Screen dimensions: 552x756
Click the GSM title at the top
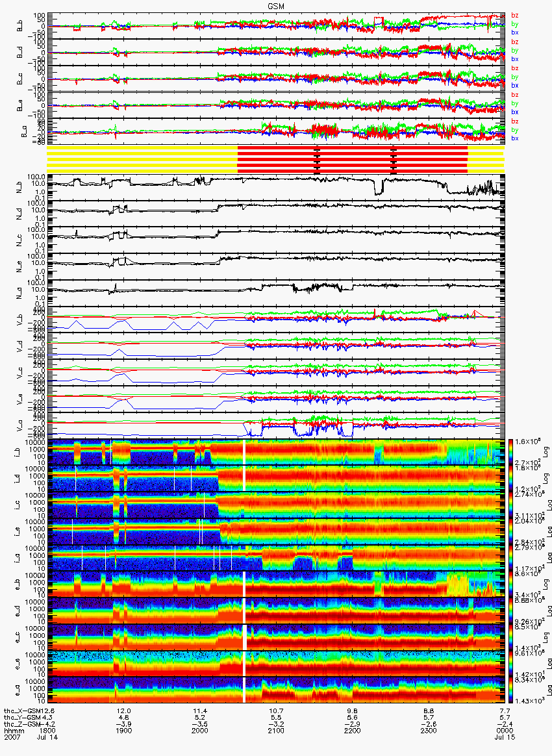pos(275,6)
